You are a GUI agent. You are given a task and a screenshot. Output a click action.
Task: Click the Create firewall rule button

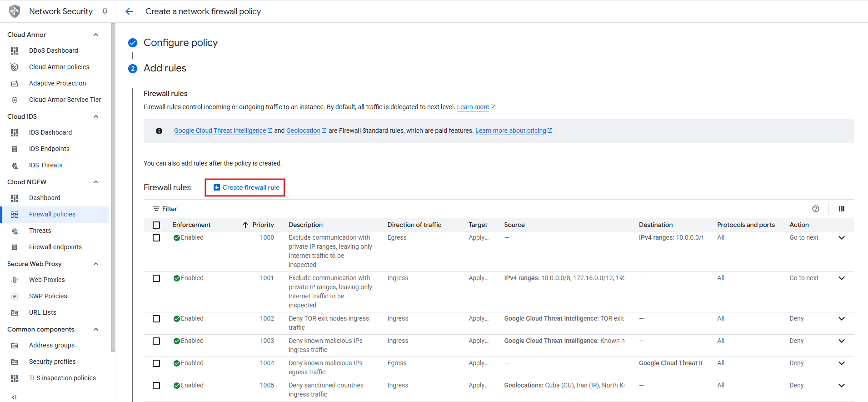coord(246,187)
